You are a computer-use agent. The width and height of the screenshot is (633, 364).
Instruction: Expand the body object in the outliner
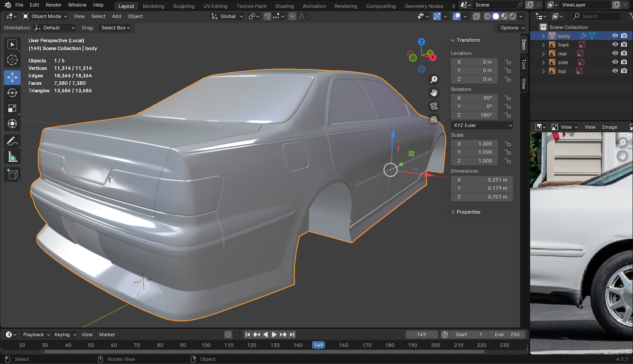coord(543,36)
